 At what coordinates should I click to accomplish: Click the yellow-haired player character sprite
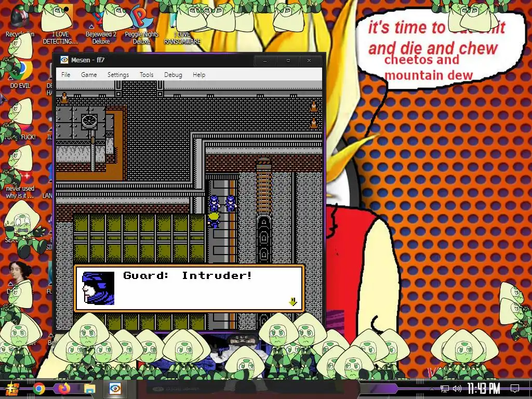(214, 219)
